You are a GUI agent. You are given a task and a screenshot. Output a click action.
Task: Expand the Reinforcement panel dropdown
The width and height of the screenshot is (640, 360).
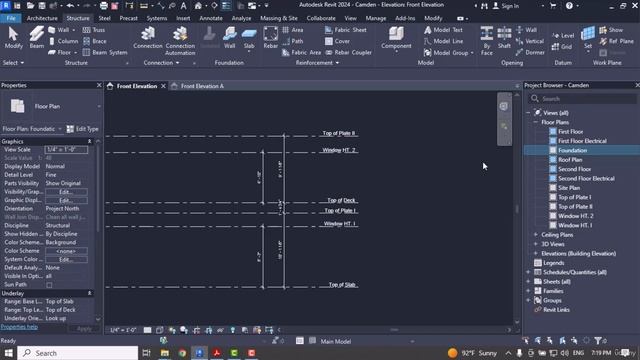(x=317, y=63)
